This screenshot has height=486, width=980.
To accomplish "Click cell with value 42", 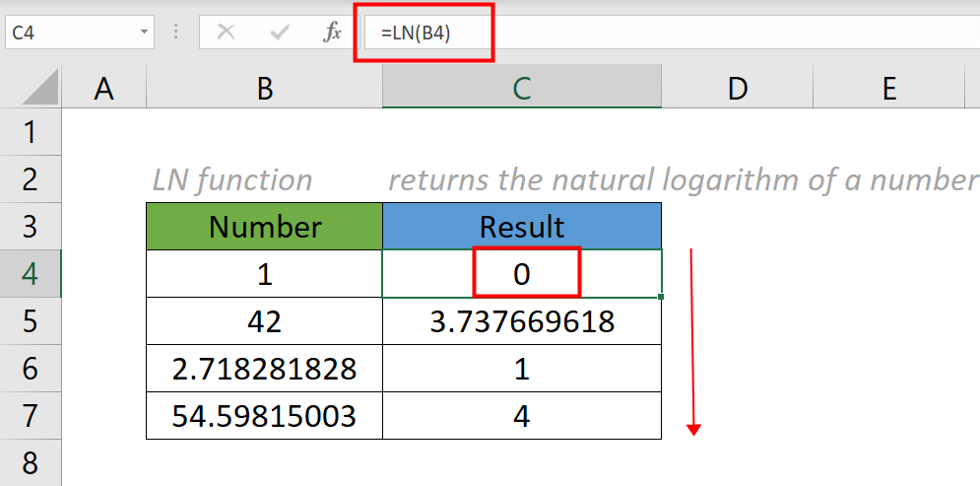I will [x=264, y=321].
